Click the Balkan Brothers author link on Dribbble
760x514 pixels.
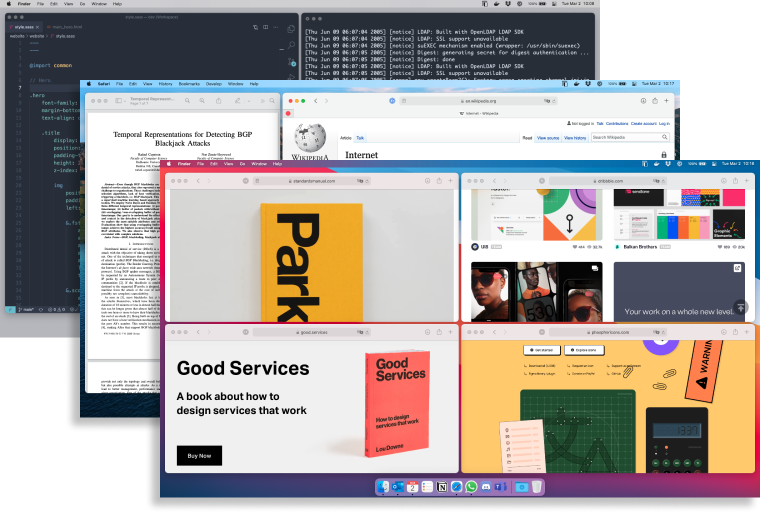click(x=640, y=247)
